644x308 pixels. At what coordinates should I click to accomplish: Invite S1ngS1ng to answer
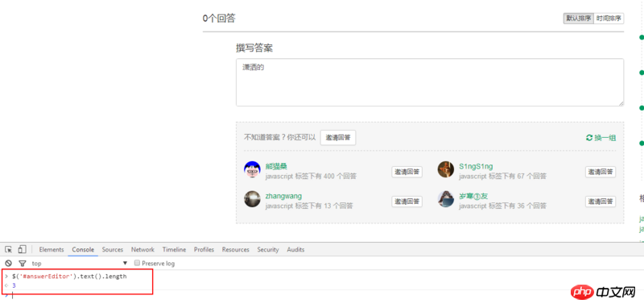click(x=601, y=172)
